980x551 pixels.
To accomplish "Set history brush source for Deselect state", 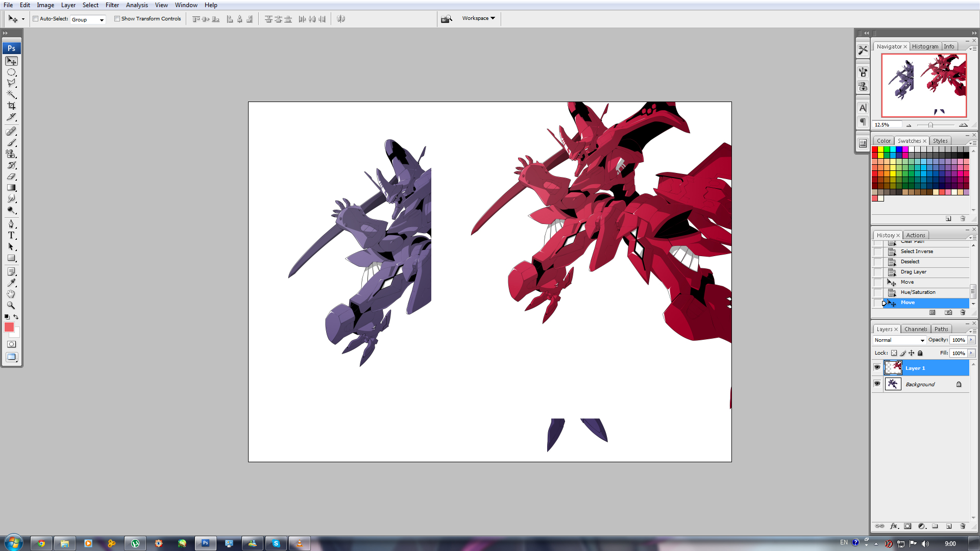I will click(878, 262).
